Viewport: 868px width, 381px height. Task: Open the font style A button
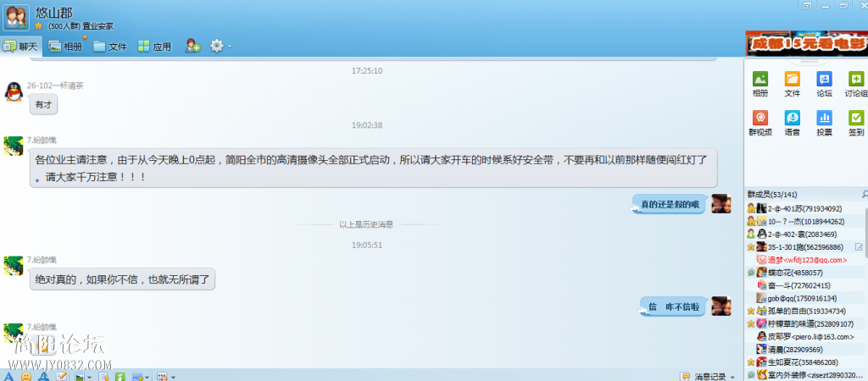8,377
